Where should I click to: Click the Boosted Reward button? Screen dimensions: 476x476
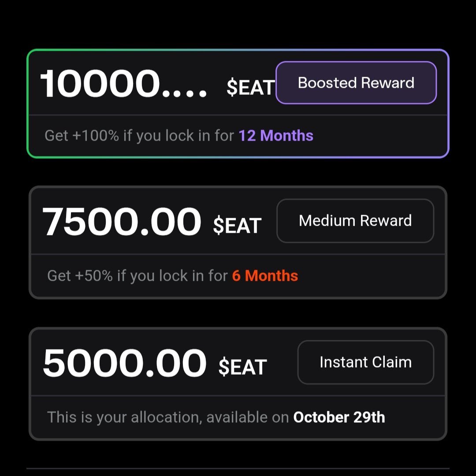pyautogui.click(x=356, y=83)
